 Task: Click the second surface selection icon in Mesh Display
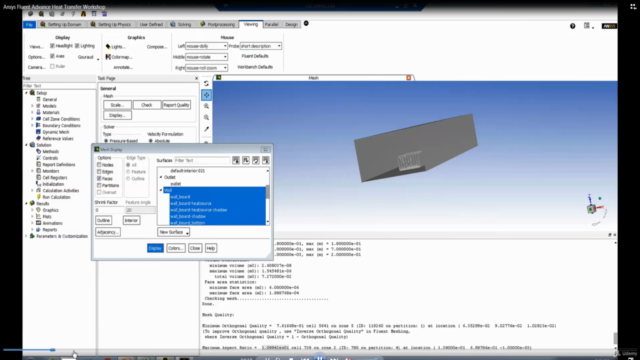pyautogui.click(x=246, y=160)
